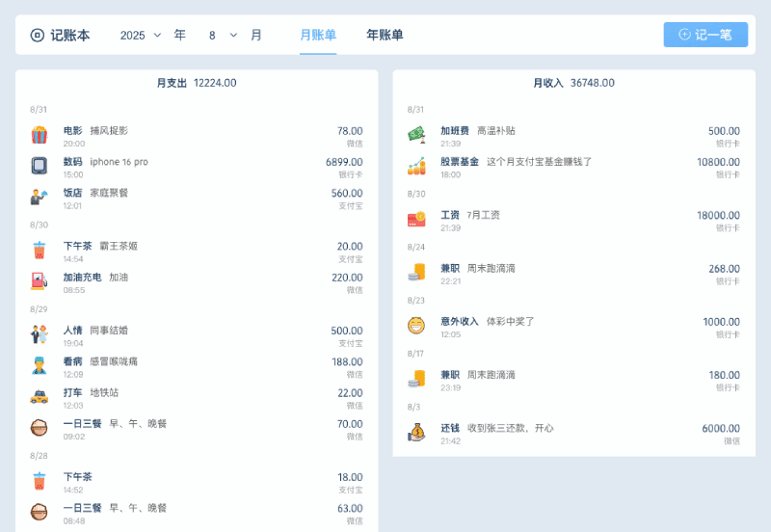Click the 记一笔 button
This screenshot has height=532, width=771.
tap(705, 35)
